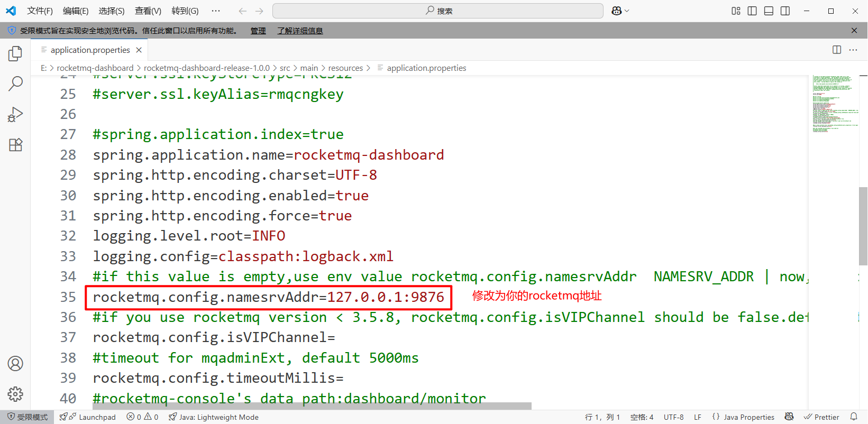Click the 了解详细信息 link
868x424 pixels.
(x=300, y=31)
